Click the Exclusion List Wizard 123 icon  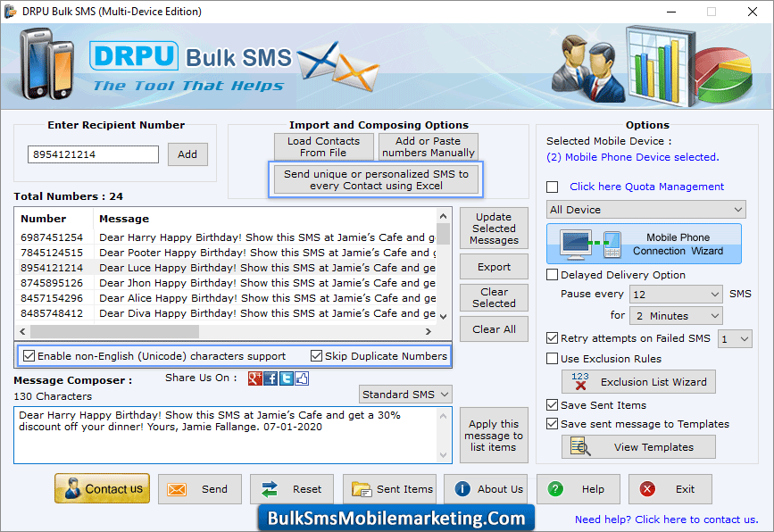coord(580,381)
